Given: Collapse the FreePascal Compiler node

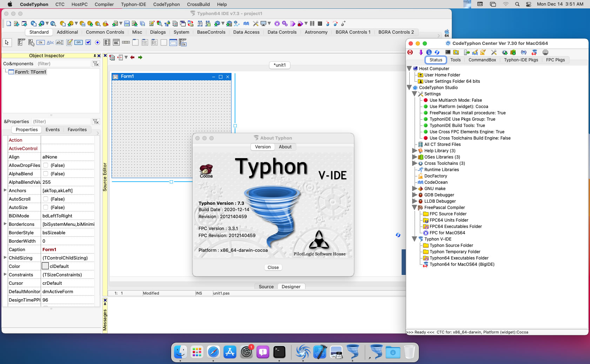Looking at the screenshot, I should (x=415, y=208).
